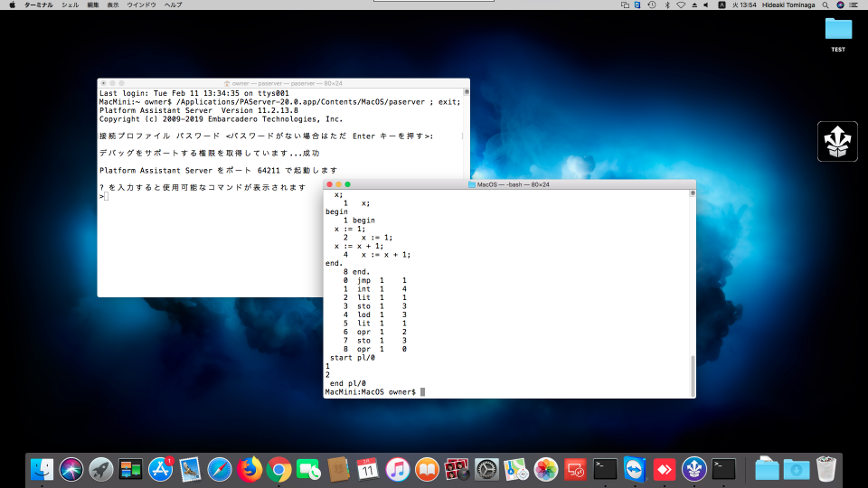Click the paserver terminal prompt line
Image resolution: width=868 pixels, height=488 pixels.
pyautogui.click(x=105, y=196)
